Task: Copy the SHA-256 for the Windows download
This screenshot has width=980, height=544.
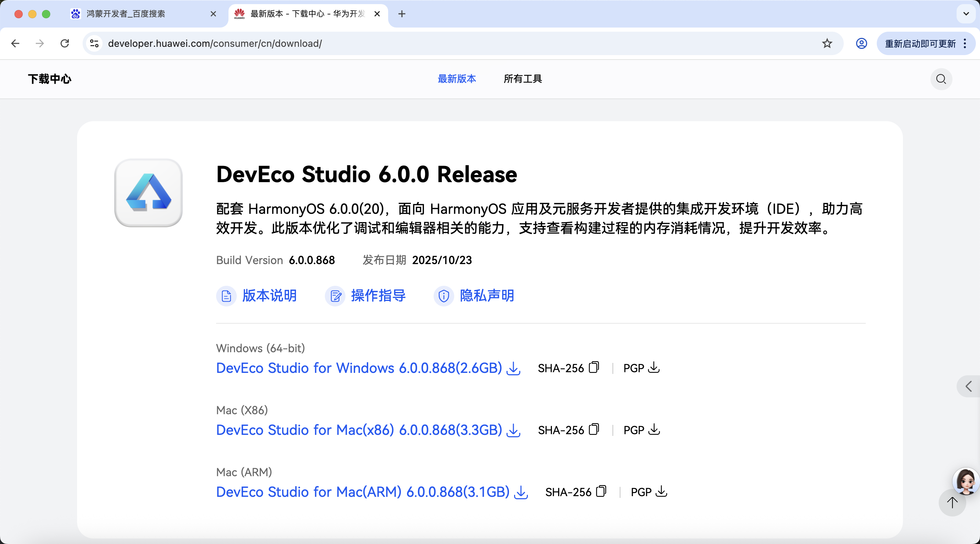Action: [x=594, y=367]
